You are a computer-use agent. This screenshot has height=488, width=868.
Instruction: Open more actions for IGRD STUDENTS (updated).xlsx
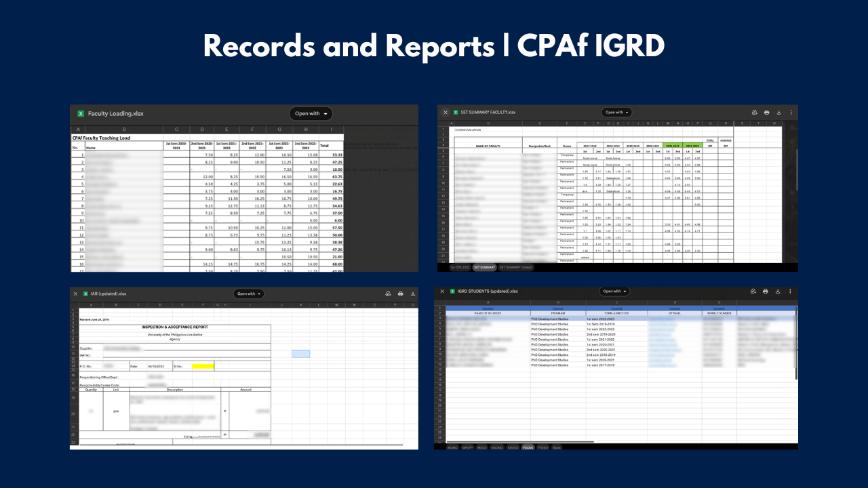tap(791, 291)
